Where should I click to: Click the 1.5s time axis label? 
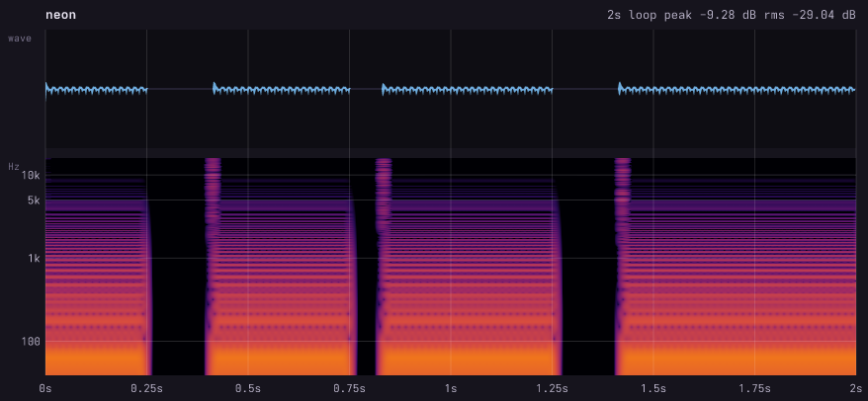[653, 388]
